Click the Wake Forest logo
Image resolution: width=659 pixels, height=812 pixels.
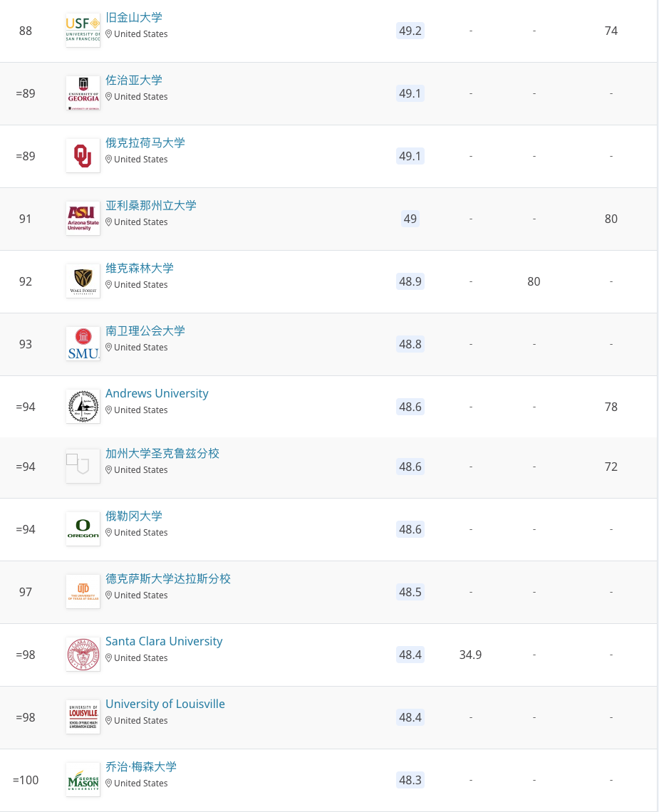tap(83, 281)
